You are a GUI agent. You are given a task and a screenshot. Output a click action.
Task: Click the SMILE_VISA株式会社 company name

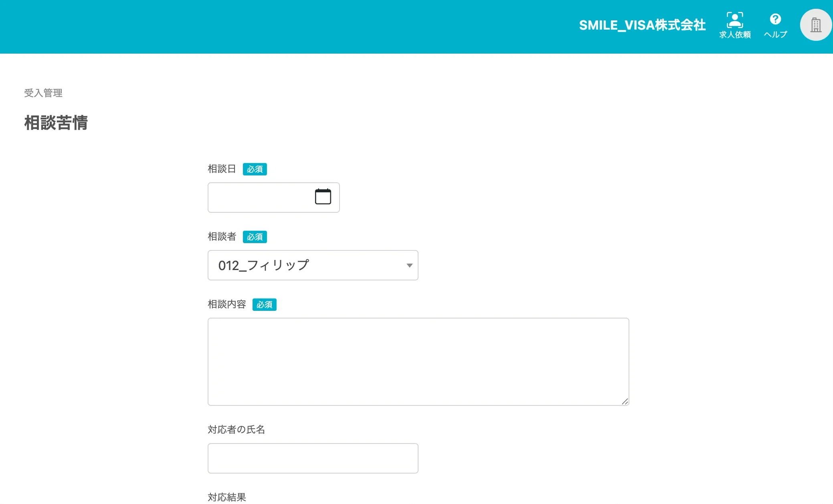point(642,25)
